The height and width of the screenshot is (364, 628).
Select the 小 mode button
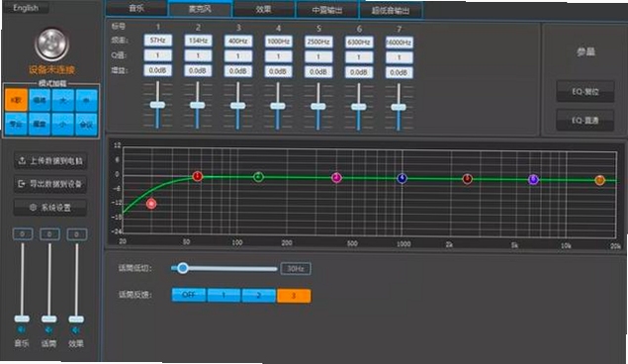point(63,125)
